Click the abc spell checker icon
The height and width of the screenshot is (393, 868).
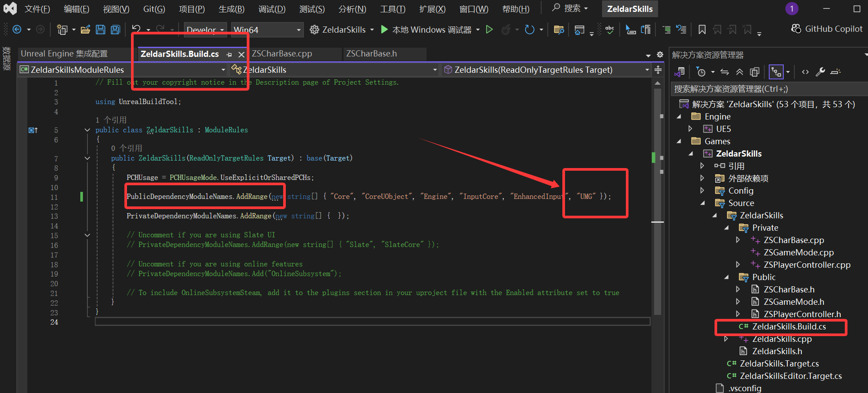click(x=610, y=30)
